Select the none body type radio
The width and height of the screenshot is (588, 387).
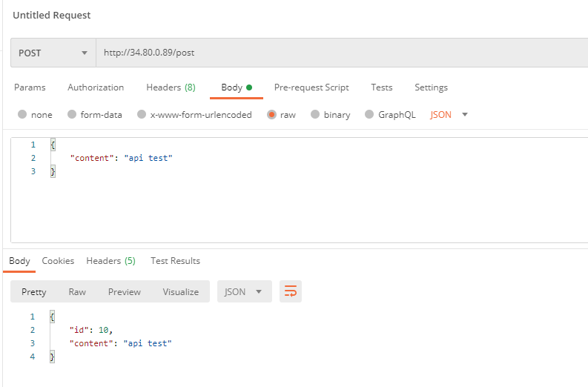(22, 115)
